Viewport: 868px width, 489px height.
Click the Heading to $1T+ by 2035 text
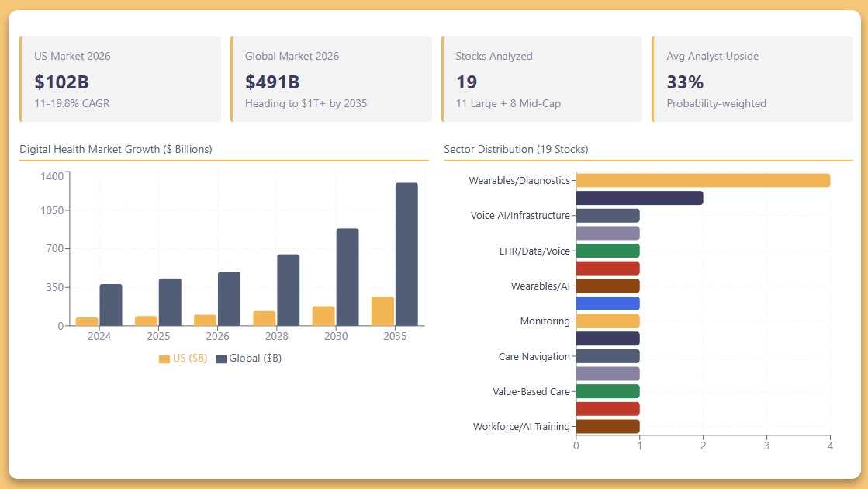coord(306,103)
